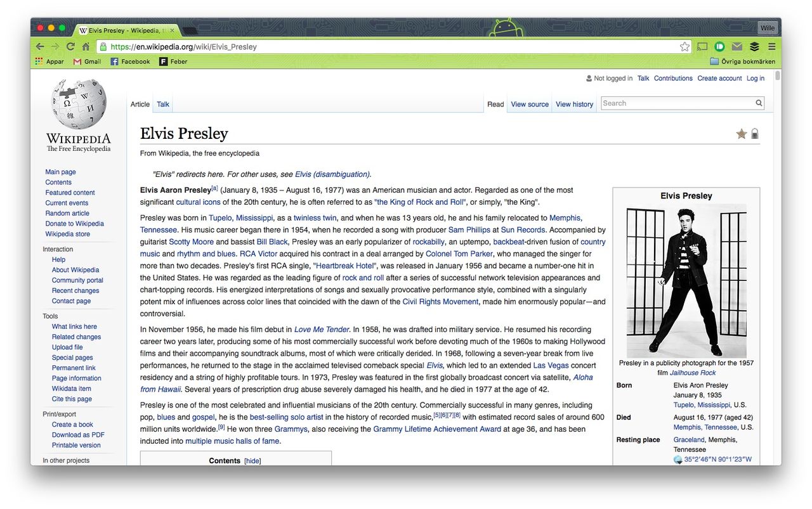Open the Love Me Tender link
Viewport: 812px width, 509px height.
[x=322, y=330]
